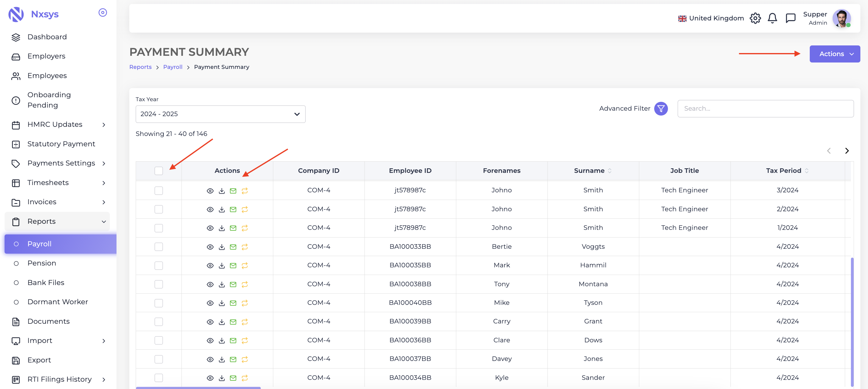The image size is (868, 389).
Task: Select checkbox for Tony Montana row
Action: pyautogui.click(x=159, y=284)
